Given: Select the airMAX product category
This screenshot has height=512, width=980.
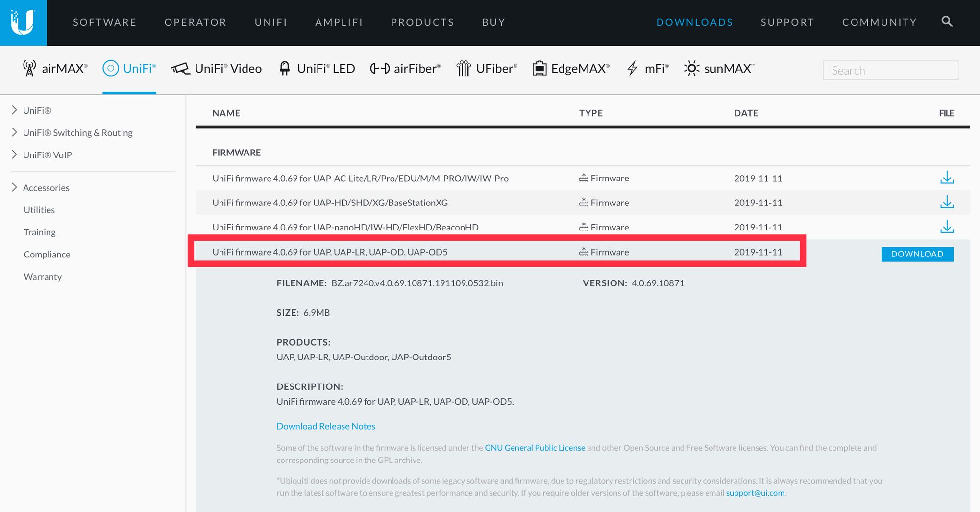Looking at the screenshot, I should point(55,69).
